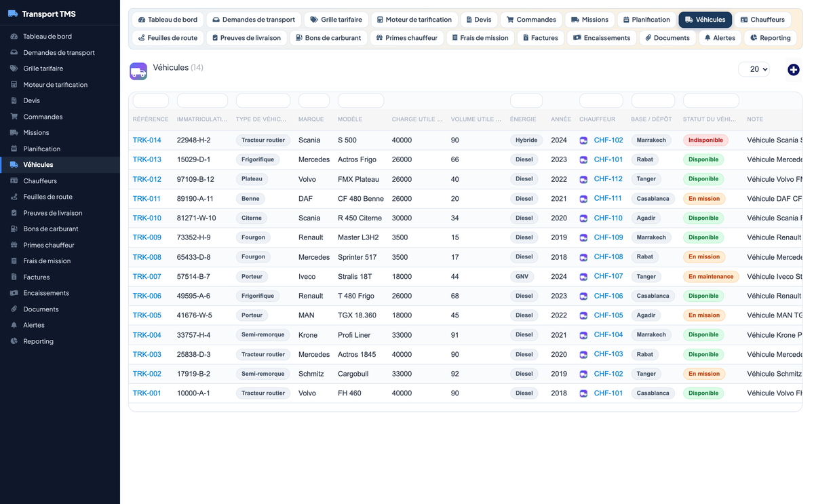Screen dimensions: 814x504
Task: Sort by the Année column header
Action: [x=561, y=119]
